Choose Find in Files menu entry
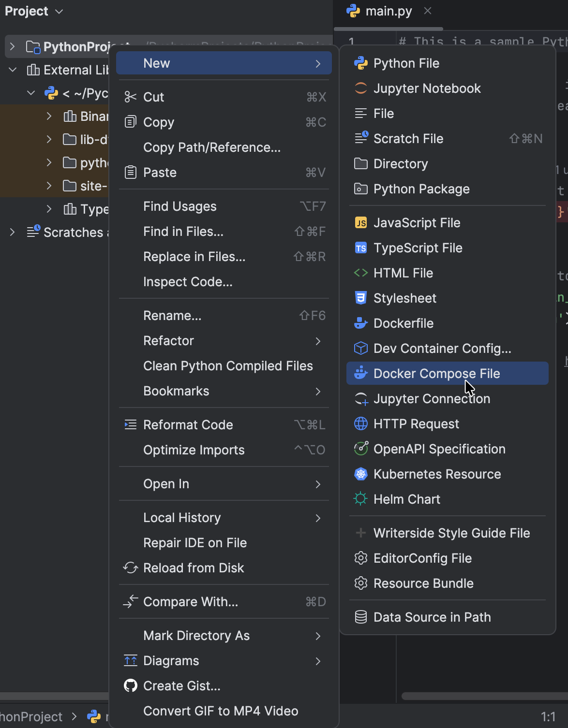Image resolution: width=568 pixels, height=728 pixels. pyautogui.click(x=224, y=232)
